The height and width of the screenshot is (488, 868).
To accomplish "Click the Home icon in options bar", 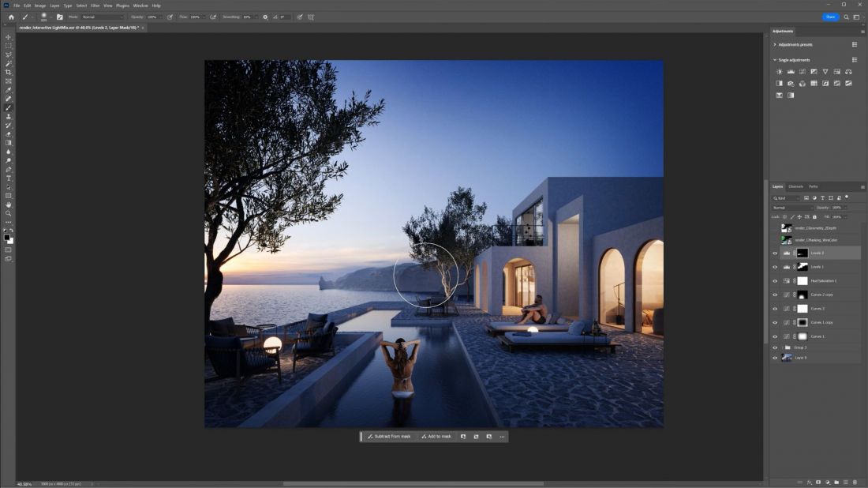I will [x=11, y=17].
